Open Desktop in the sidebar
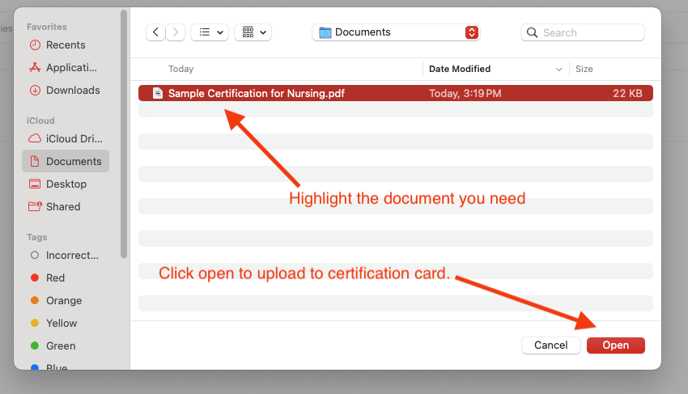The width and height of the screenshot is (688, 394). coord(66,184)
